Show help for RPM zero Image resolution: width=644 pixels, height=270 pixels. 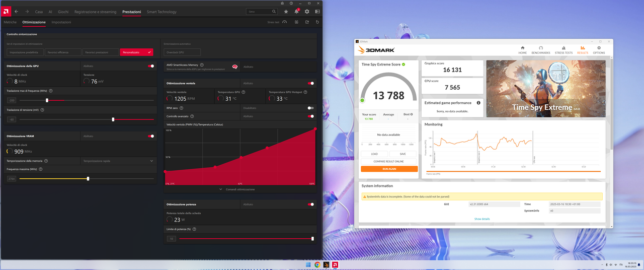182,108
